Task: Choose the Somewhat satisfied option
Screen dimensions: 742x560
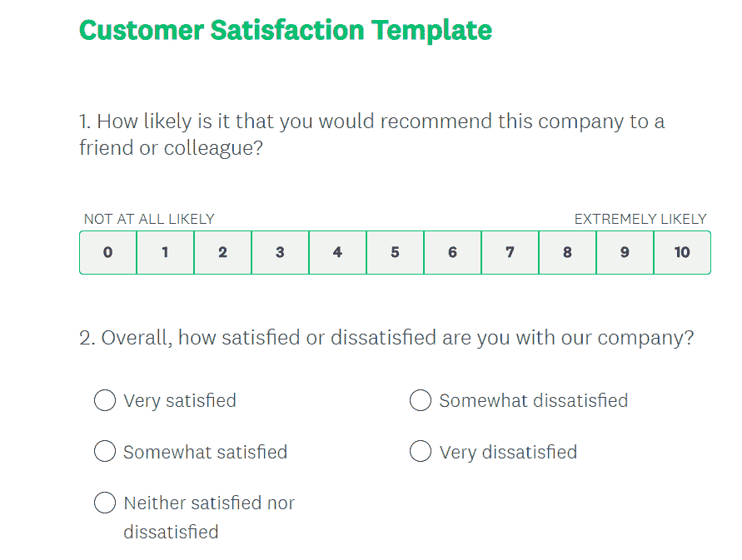Action: [105, 452]
